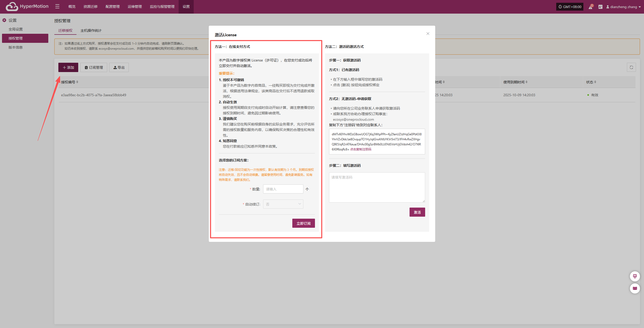Switch to 主机操作统计 tab
Image resolution: width=644 pixels, height=328 pixels.
[x=91, y=30]
